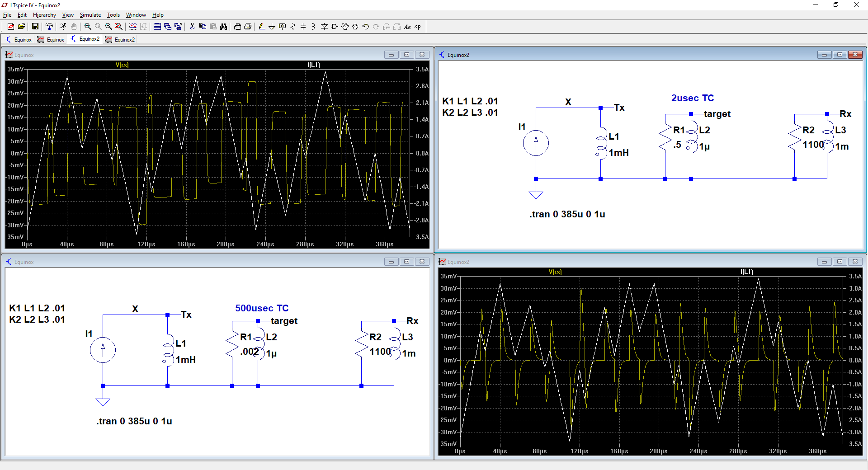
Task: Switch to the first Equinox schematic tab
Action: tap(19, 40)
